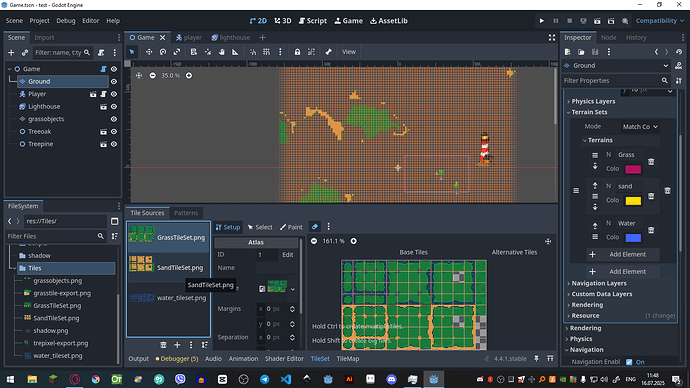Open the sand terrain yellow color swatch

pyautogui.click(x=633, y=201)
